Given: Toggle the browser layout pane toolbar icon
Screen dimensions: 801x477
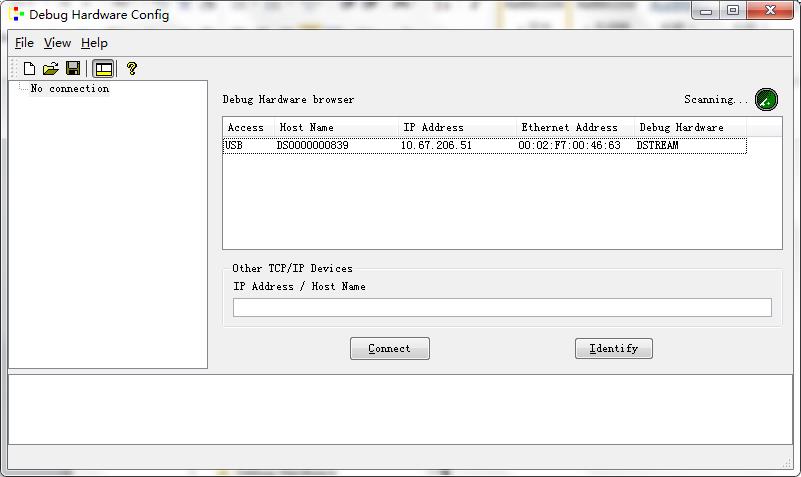Looking at the screenshot, I should click(x=104, y=68).
